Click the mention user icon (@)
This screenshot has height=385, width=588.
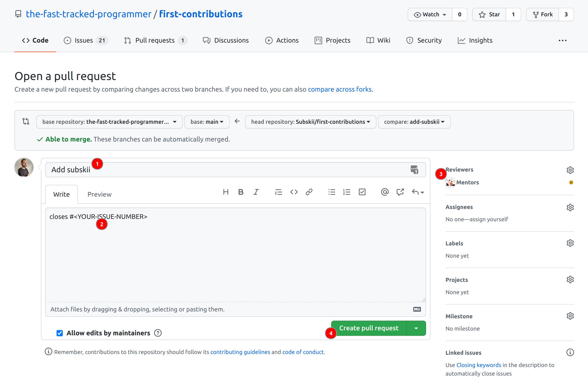[x=384, y=192]
